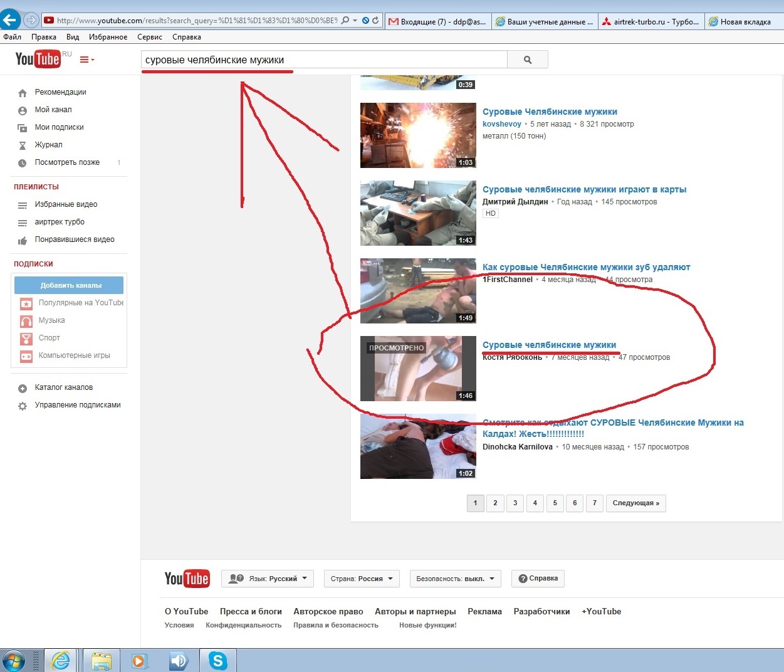784x672 pixels.
Task: Open video link about playing cards
Action: click(584, 189)
